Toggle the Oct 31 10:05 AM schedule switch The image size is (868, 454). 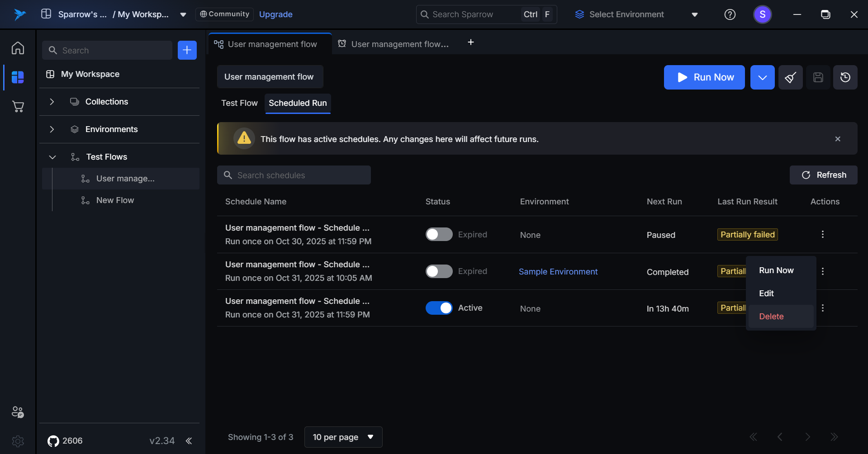click(439, 271)
